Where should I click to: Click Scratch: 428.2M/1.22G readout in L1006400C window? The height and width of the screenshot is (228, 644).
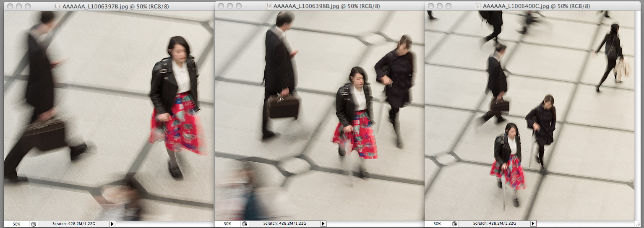tap(494, 224)
